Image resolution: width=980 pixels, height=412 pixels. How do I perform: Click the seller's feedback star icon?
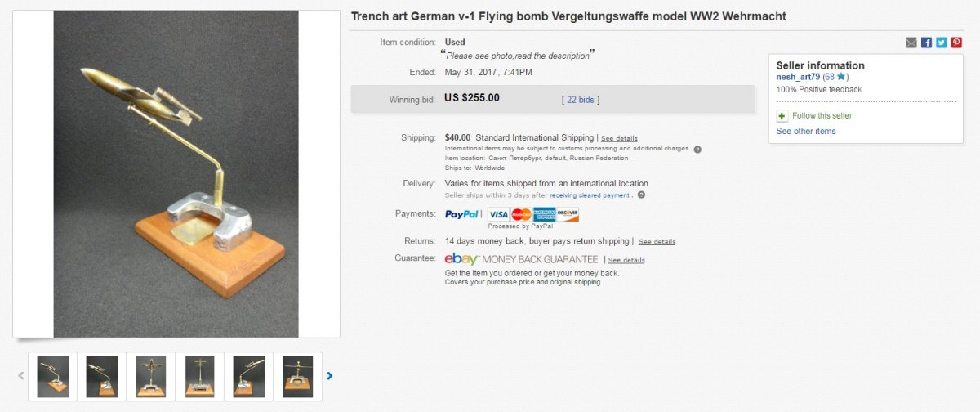[841, 77]
